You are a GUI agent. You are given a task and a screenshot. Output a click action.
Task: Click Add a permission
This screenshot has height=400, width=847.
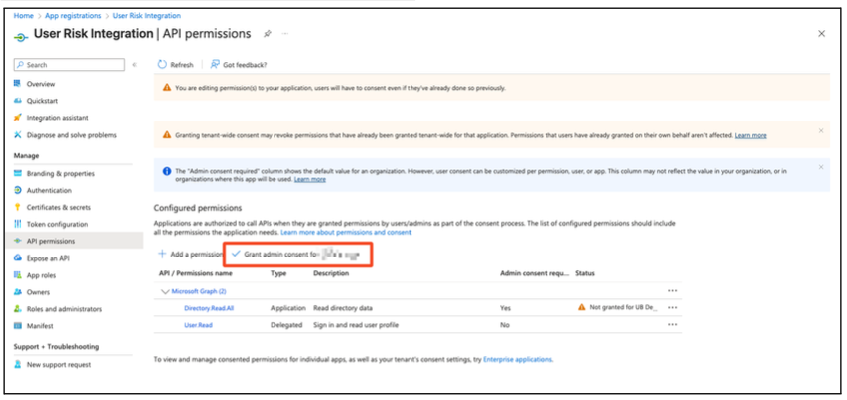click(190, 254)
